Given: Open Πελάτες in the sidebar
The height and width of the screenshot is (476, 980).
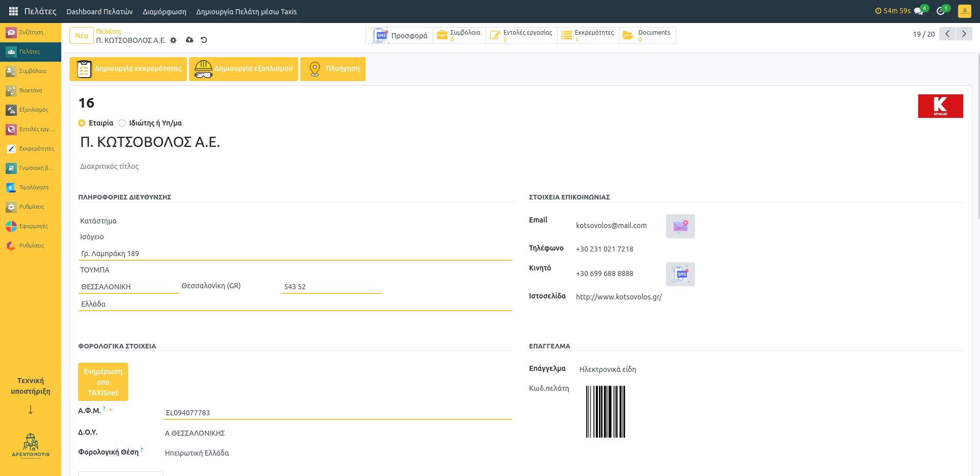Looking at the screenshot, I should [31, 52].
